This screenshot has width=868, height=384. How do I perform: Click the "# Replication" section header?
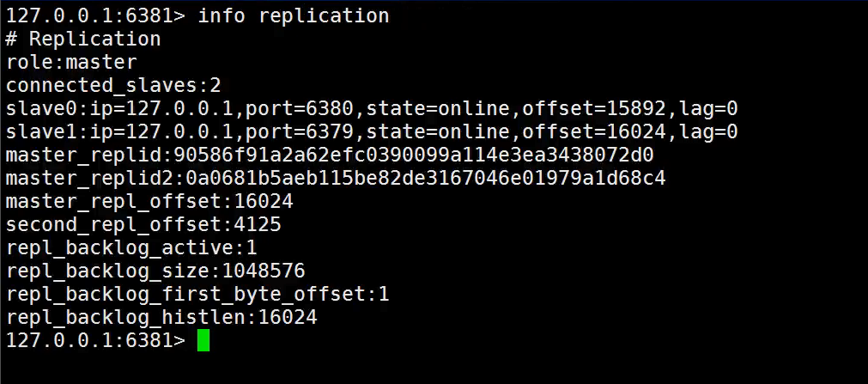[x=83, y=40]
